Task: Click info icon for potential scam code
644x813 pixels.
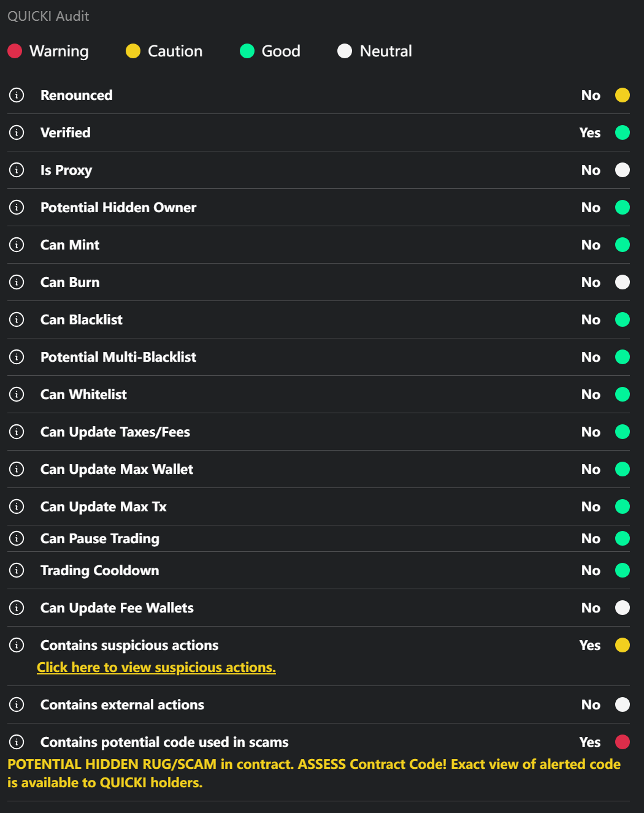Action: [17, 742]
